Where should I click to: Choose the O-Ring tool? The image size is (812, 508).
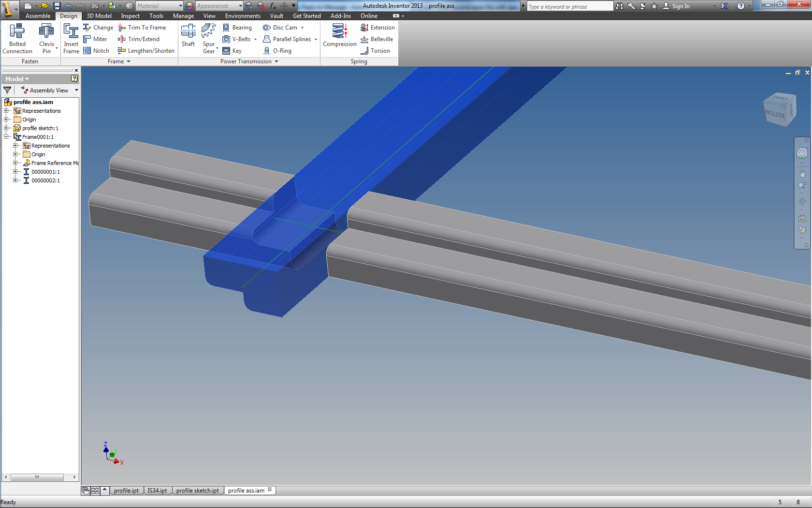tap(277, 51)
